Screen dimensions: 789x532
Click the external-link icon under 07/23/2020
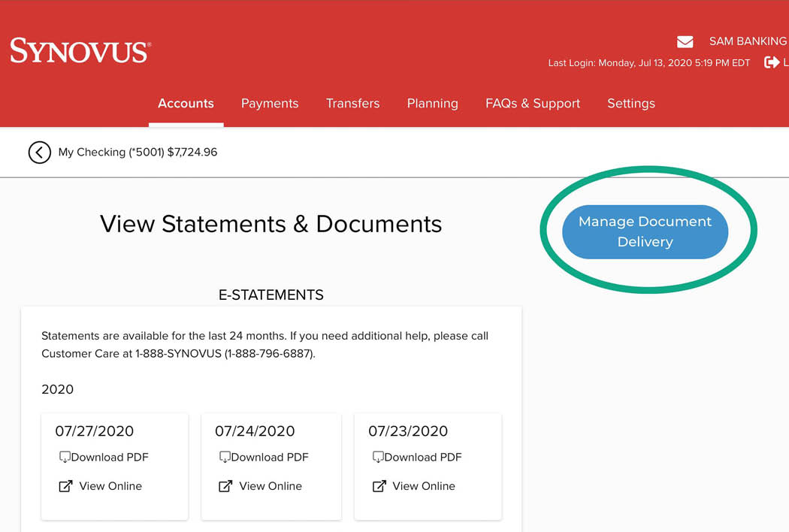pyautogui.click(x=379, y=486)
